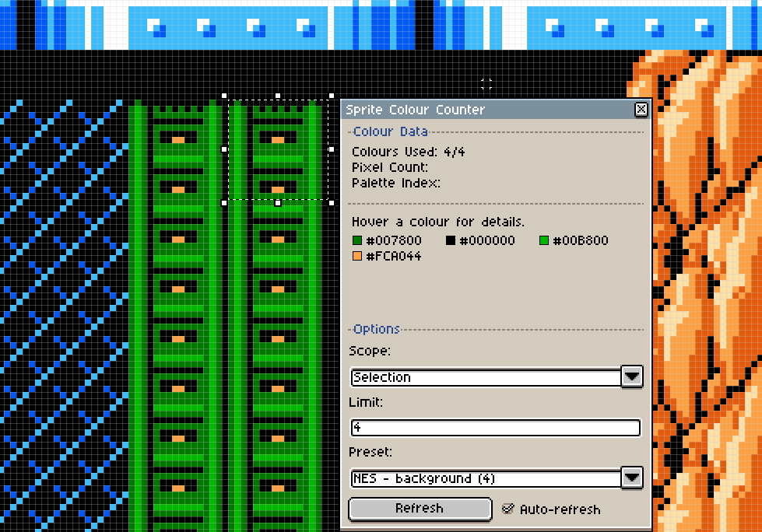Image resolution: width=762 pixels, height=532 pixels.
Task: Click the 'Hover a colour for details.' text
Action: coord(438,222)
